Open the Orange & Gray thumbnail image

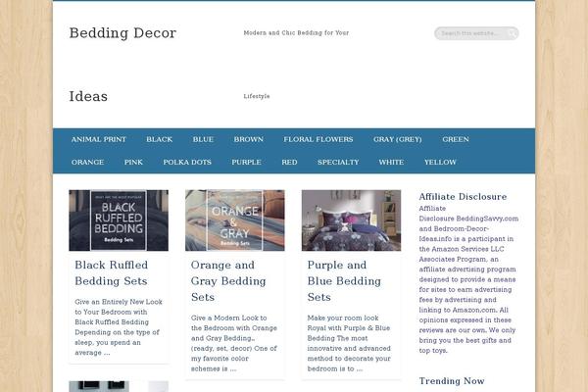point(235,220)
